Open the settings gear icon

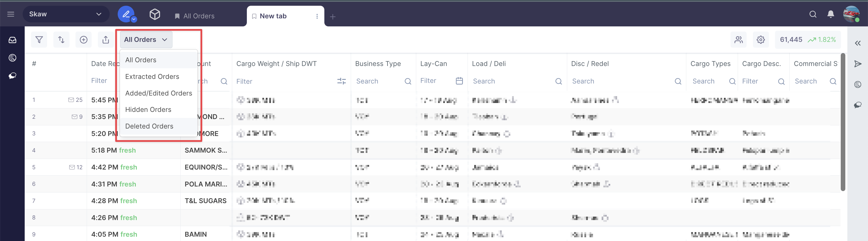click(761, 40)
